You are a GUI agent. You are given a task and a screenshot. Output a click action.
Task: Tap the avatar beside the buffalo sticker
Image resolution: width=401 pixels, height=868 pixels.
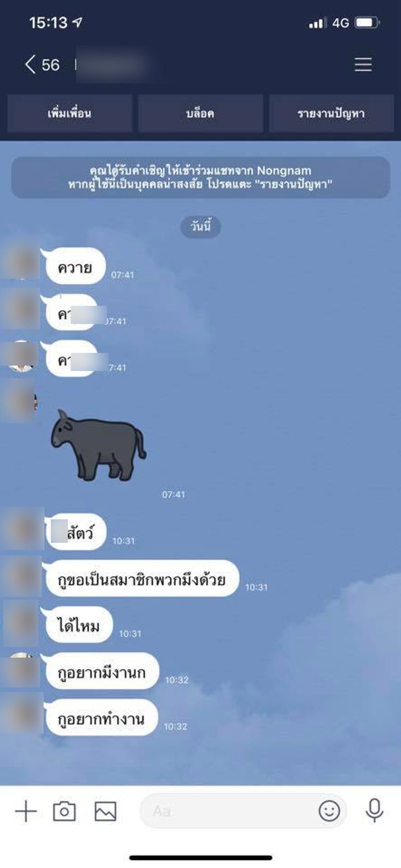(19, 403)
